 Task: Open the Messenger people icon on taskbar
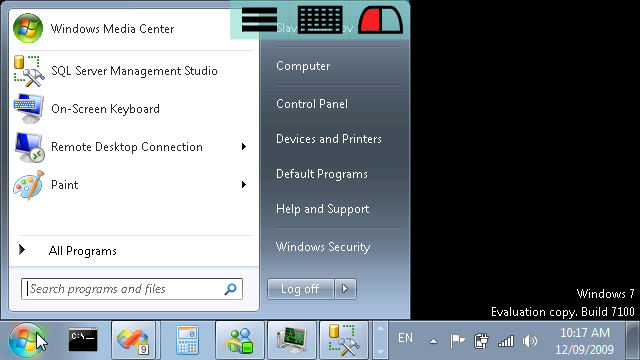pyautogui.click(x=240, y=340)
